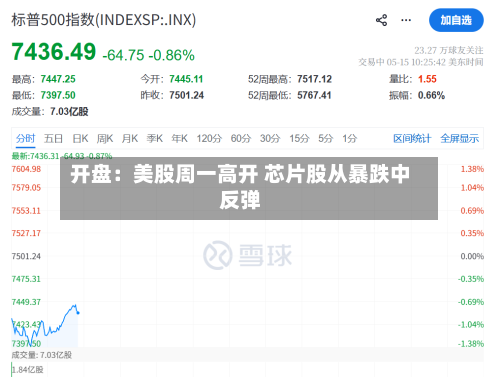Click 全屏显示 link
The height and width of the screenshot is (377, 500).
(x=459, y=138)
